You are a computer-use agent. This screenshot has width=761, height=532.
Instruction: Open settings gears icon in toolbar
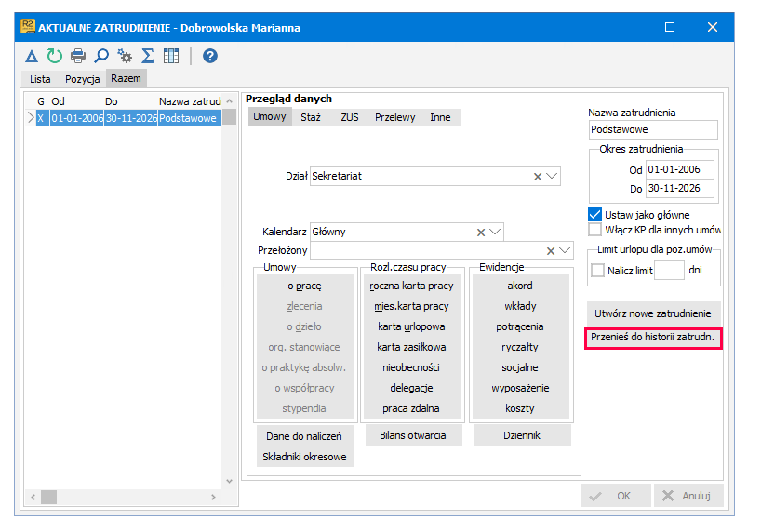pos(125,57)
